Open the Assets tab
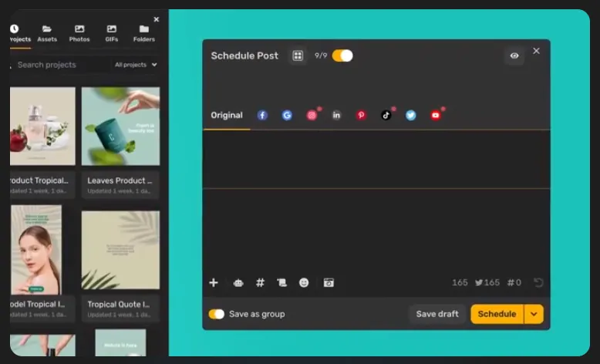600x364 pixels. click(x=47, y=34)
